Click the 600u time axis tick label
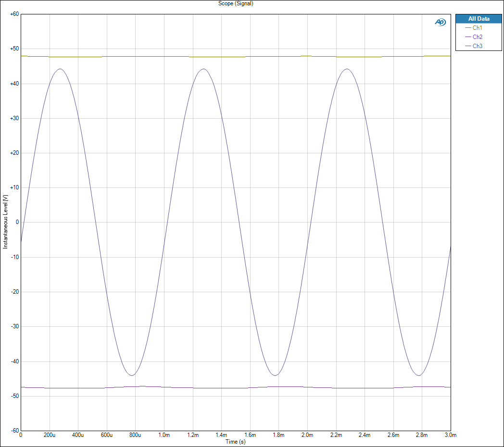This screenshot has width=504, height=447. (107, 435)
